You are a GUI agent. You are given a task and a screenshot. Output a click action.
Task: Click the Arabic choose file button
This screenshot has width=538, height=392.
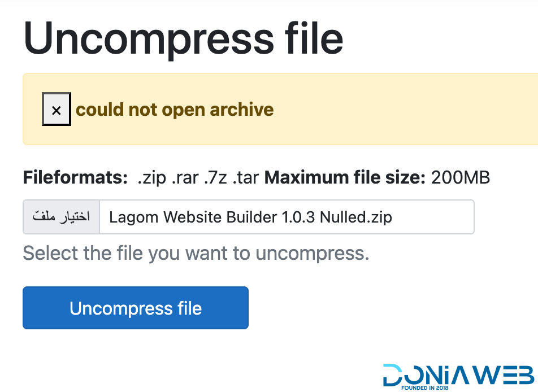(61, 217)
